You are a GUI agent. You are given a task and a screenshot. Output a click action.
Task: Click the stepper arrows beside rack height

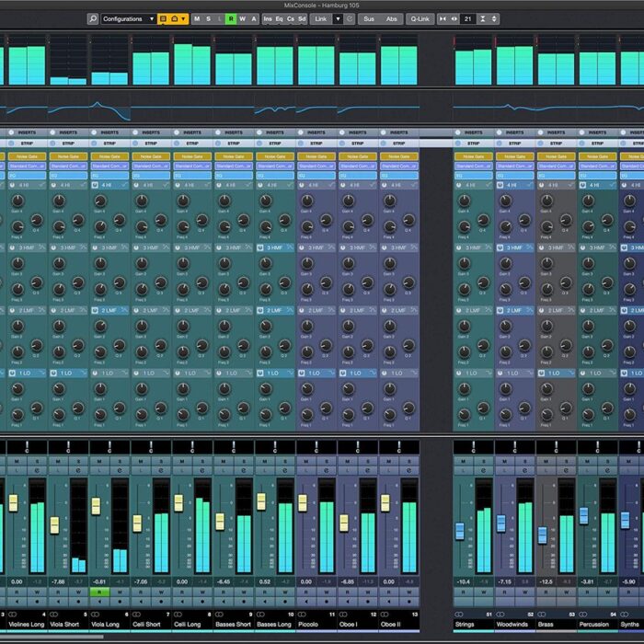494,19
